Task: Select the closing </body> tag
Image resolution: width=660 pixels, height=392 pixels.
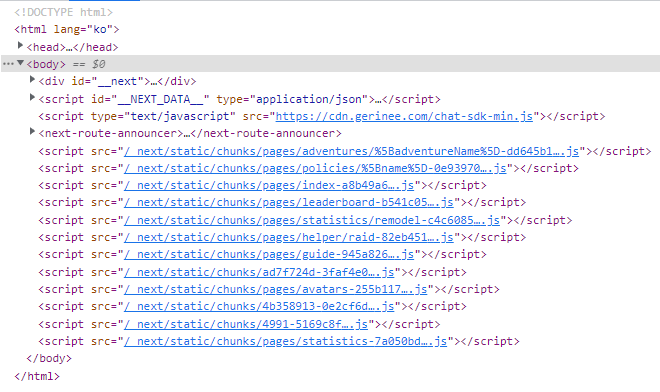Action: click(49, 358)
